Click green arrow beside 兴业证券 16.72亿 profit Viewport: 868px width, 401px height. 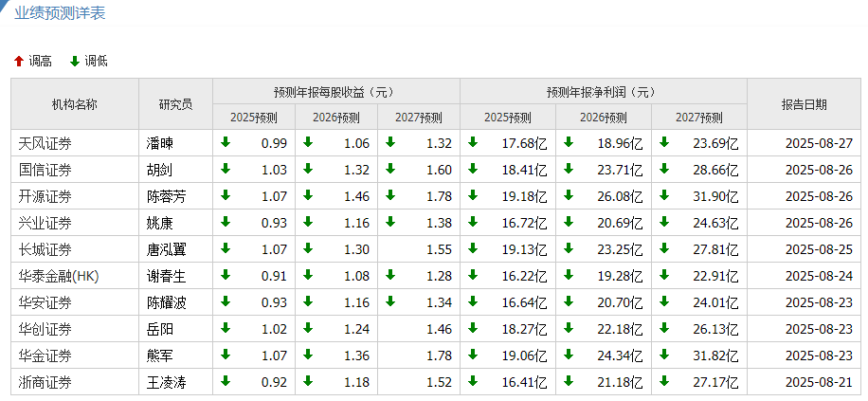(x=473, y=222)
